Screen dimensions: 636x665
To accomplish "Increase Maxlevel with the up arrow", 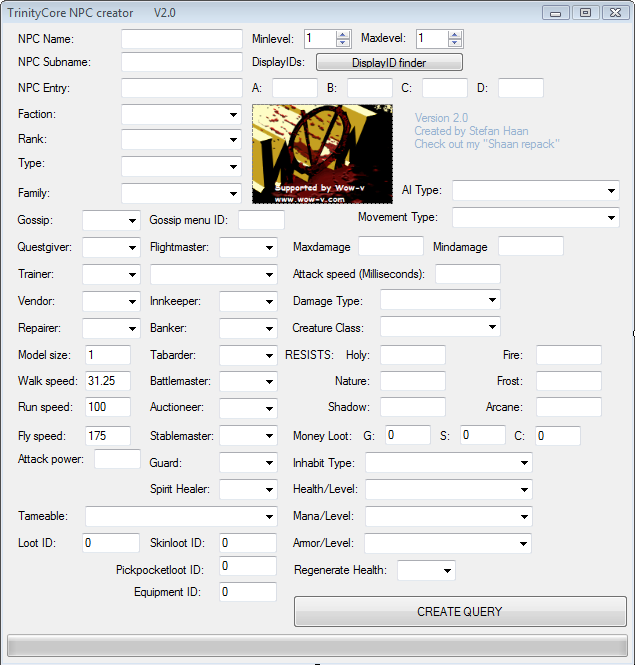I will coord(455,35).
